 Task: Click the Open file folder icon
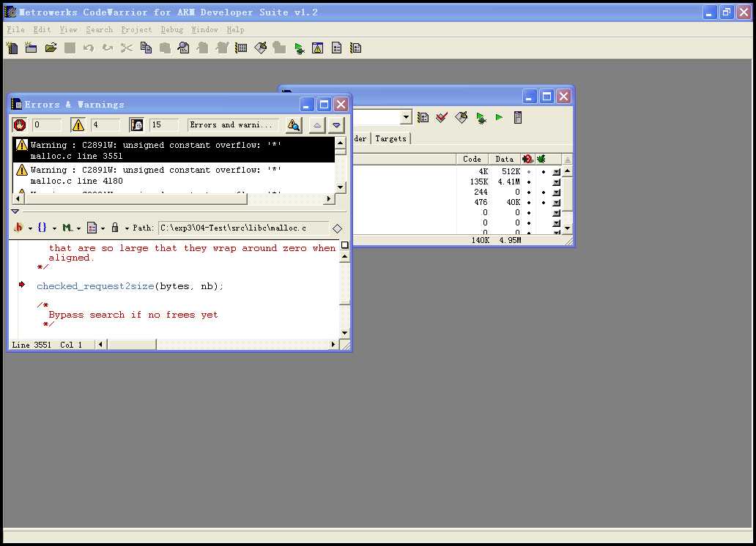[x=51, y=48]
